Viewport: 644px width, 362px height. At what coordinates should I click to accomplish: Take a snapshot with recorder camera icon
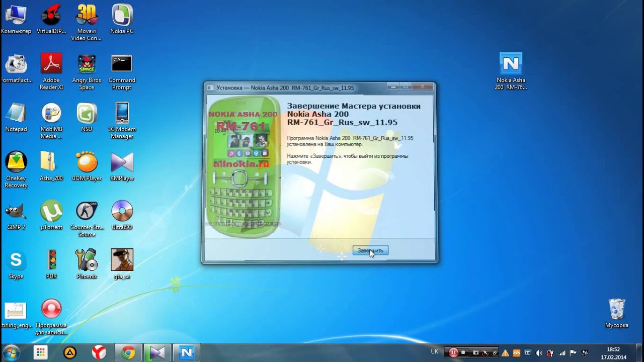click(x=476, y=352)
